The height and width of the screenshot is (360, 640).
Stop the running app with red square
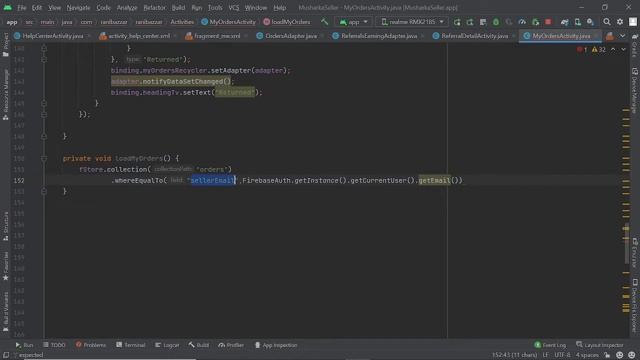coord(548,22)
